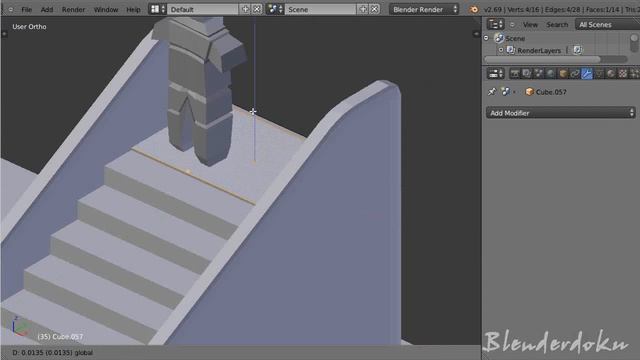Click the scene context breadcrumb icon
640x360 pixels.
[505, 91]
